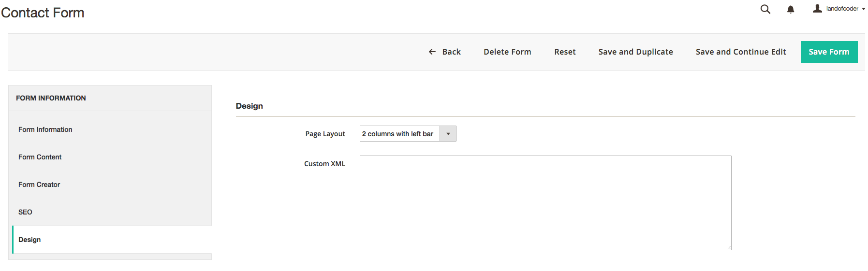Select the Form Creator tab
The width and height of the screenshot is (868, 271).
(39, 185)
